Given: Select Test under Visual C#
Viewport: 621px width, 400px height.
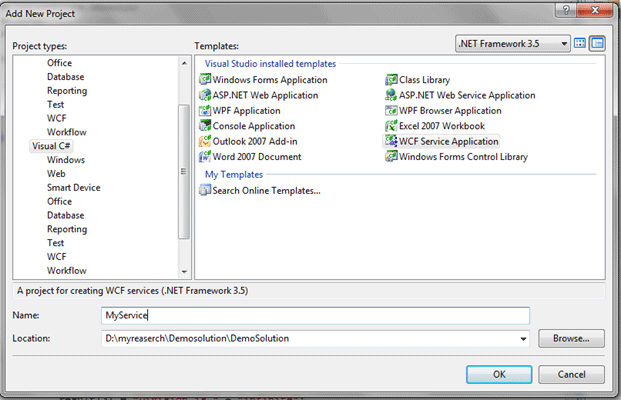Looking at the screenshot, I should coord(55,243).
